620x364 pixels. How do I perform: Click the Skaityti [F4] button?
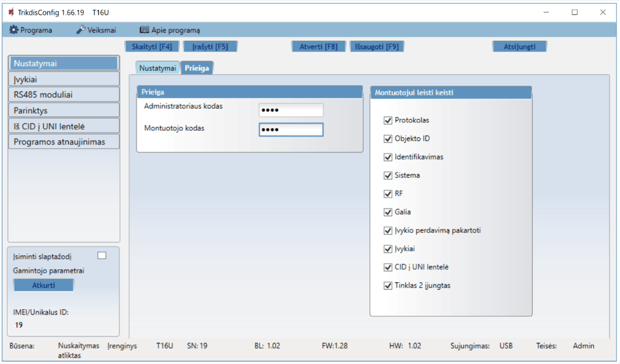coord(152,46)
